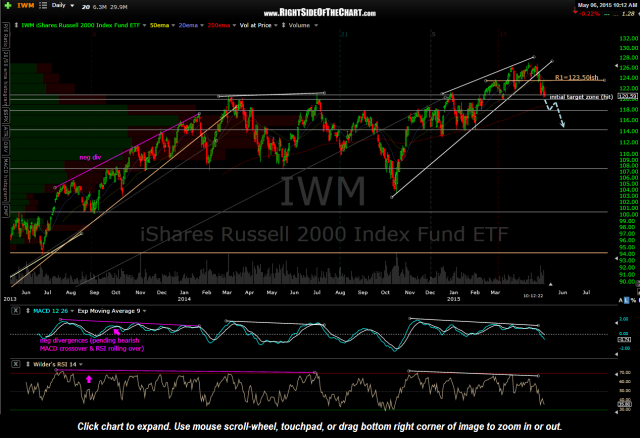Click the 132.00 price axis label
This screenshot has width=640, height=438.
click(x=629, y=38)
